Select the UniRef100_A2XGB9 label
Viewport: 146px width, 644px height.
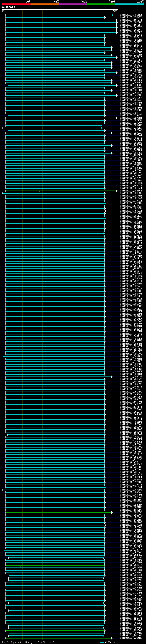pos(131,98)
